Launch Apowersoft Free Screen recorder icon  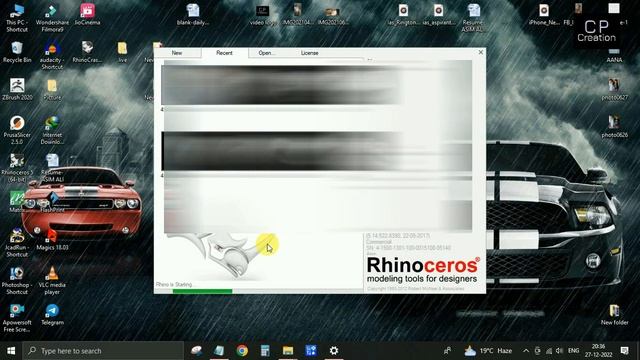pos(17,318)
